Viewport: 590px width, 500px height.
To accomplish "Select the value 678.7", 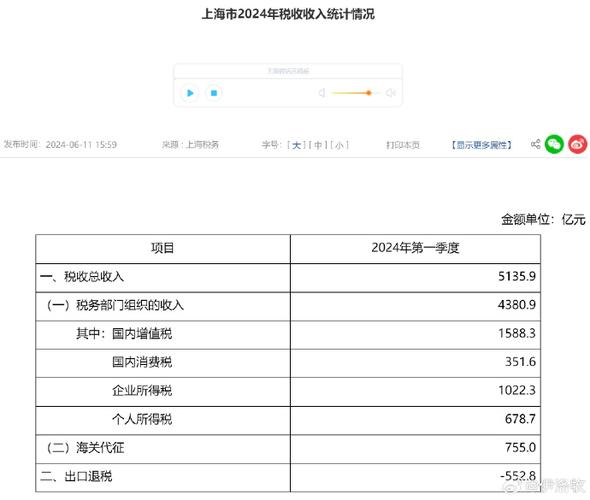I will 520,419.
